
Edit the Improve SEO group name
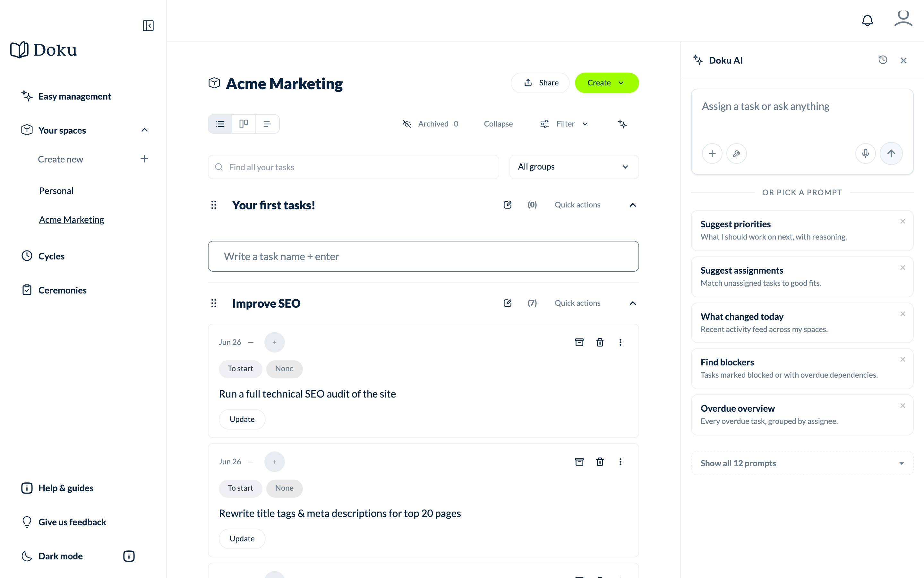point(508,303)
